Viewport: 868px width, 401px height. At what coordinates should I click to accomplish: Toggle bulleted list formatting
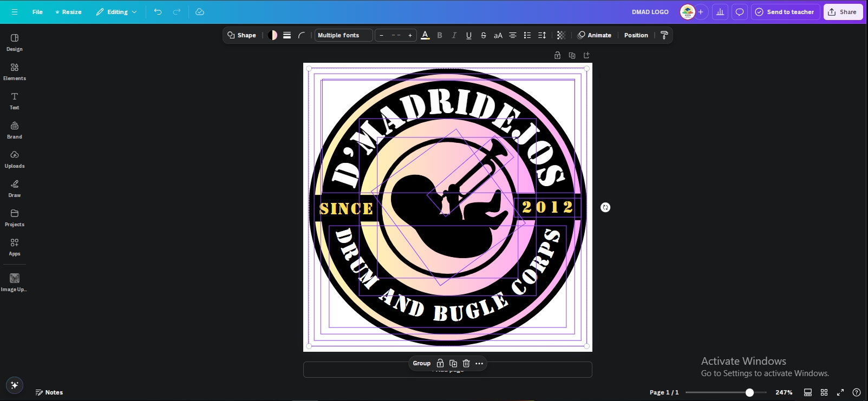coord(527,35)
